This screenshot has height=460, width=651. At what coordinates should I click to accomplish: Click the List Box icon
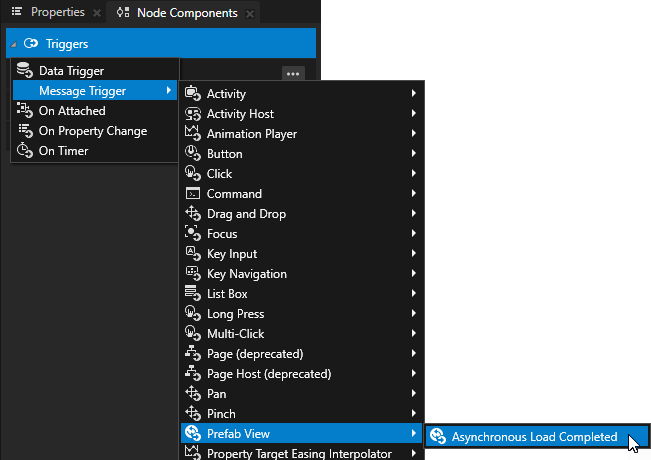[193, 294]
